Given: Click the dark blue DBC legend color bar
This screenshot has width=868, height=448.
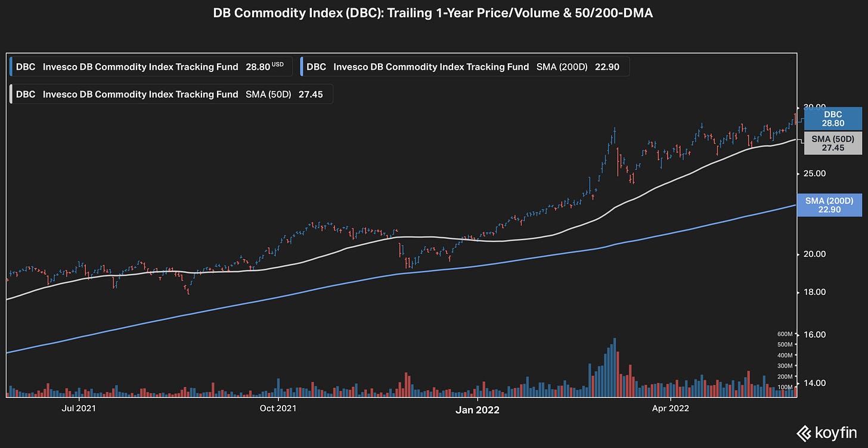Looking at the screenshot, I should pyautogui.click(x=11, y=67).
